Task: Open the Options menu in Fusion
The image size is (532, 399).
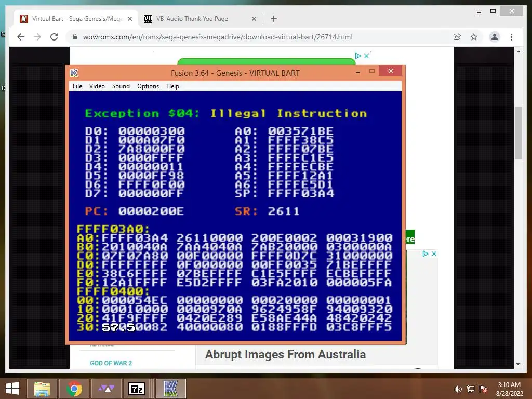Action: click(148, 86)
